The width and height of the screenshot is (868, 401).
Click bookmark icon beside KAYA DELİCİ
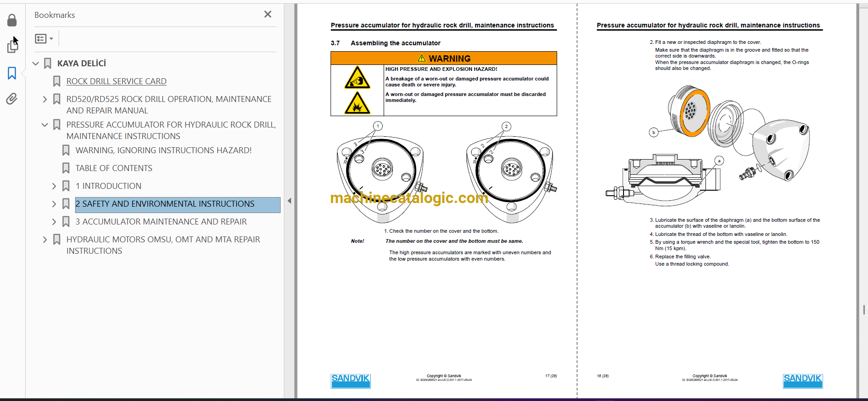[48, 64]
